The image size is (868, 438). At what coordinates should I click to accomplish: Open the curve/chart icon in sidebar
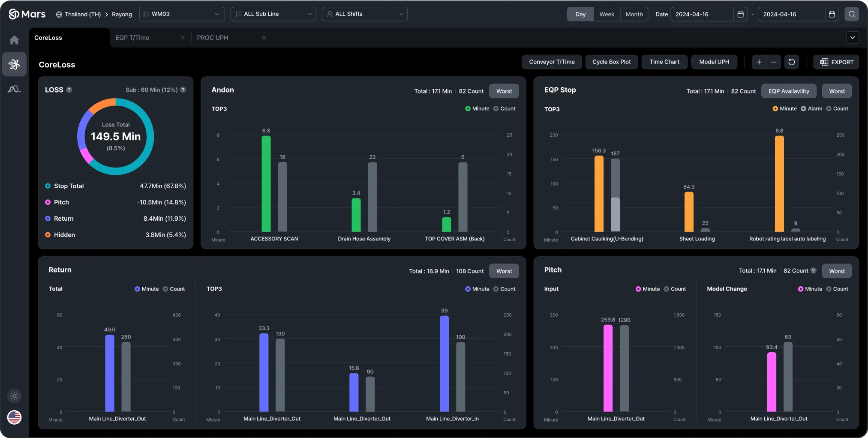click(14, 89)
